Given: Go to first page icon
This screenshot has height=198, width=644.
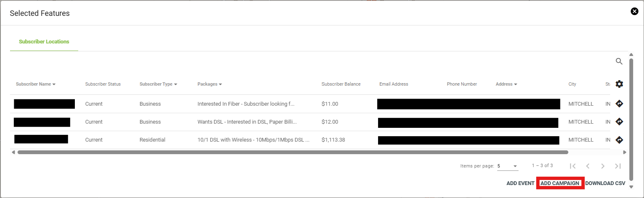Looking at the screenshot, I should pos(573,166).
